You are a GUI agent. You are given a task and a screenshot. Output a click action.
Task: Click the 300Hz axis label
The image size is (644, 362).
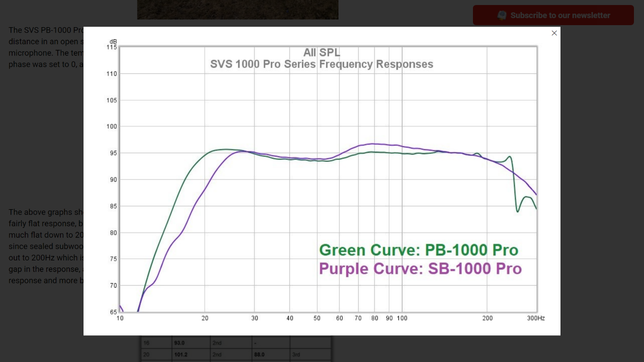tap(536, 318)
